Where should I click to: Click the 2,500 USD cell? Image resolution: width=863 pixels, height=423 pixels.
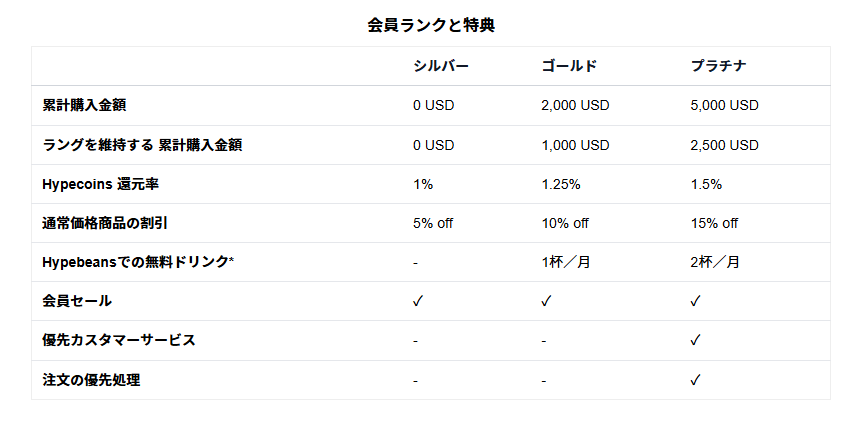724,145
